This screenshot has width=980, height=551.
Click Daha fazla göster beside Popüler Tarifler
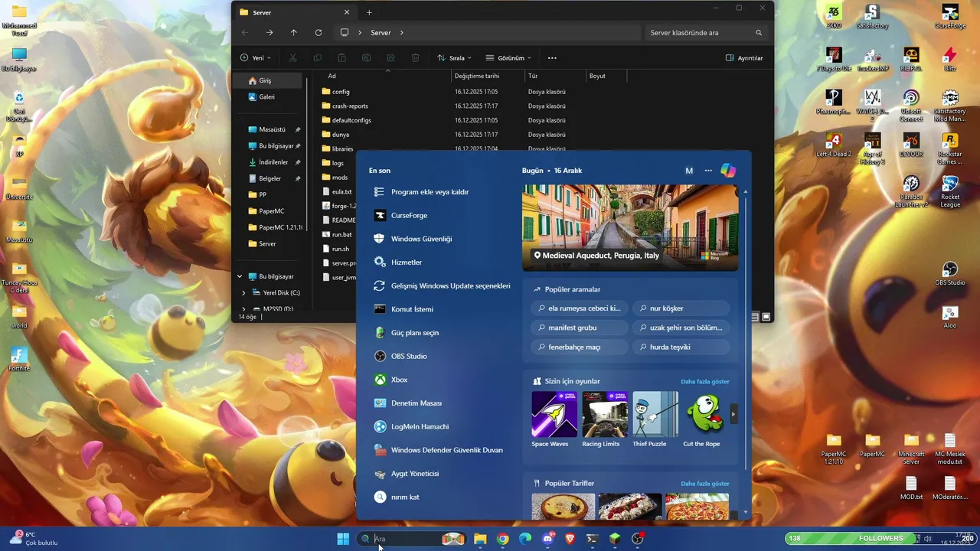(x=705, y=484)
